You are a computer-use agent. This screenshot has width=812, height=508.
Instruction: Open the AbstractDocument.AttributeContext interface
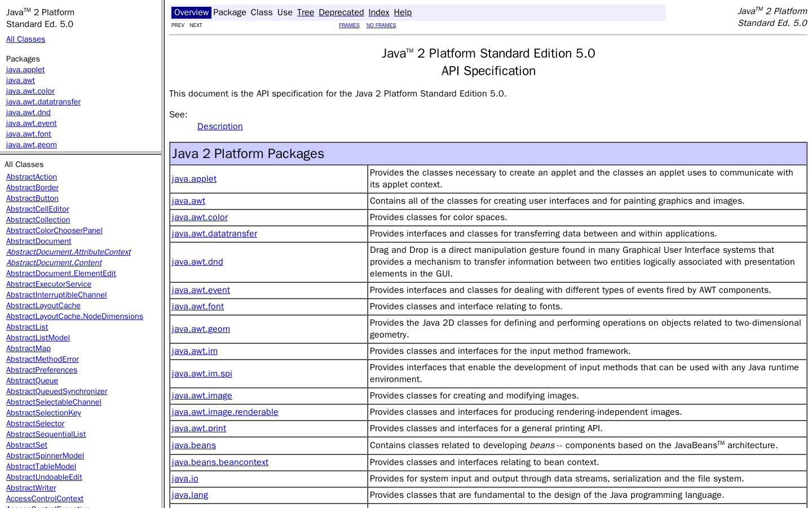click(68, 252)
